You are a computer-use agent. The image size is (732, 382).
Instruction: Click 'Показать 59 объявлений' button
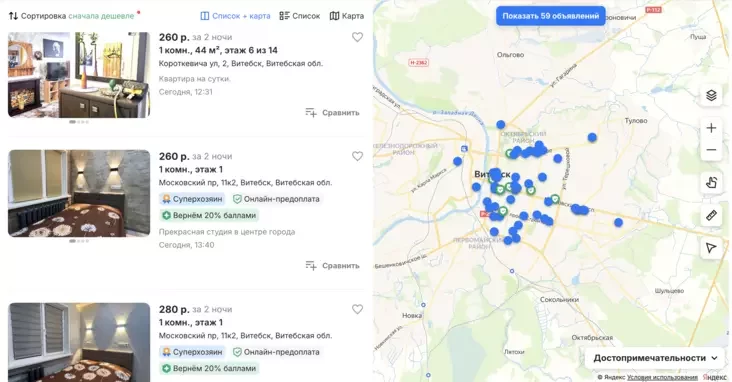tap(551, 16)
